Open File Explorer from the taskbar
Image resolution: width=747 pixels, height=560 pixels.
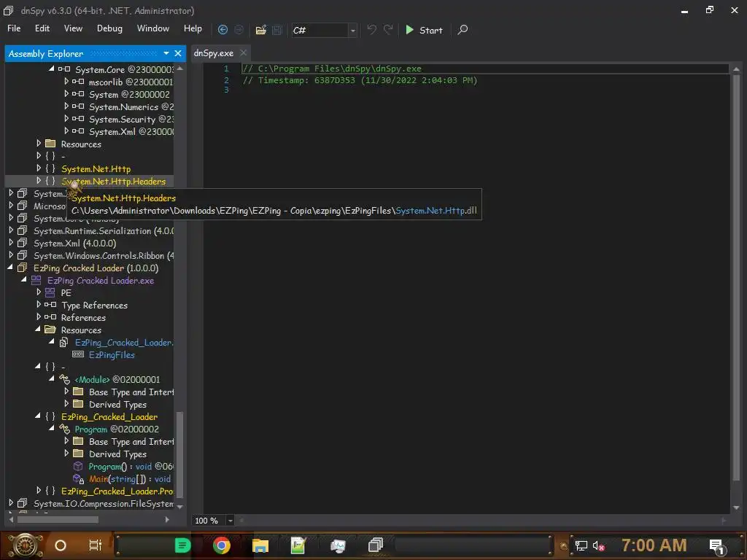point(260,545)
